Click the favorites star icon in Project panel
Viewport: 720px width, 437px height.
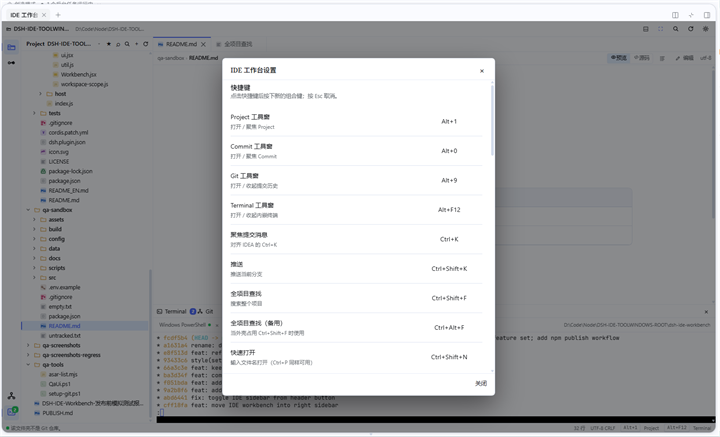[x=109, y=44]
